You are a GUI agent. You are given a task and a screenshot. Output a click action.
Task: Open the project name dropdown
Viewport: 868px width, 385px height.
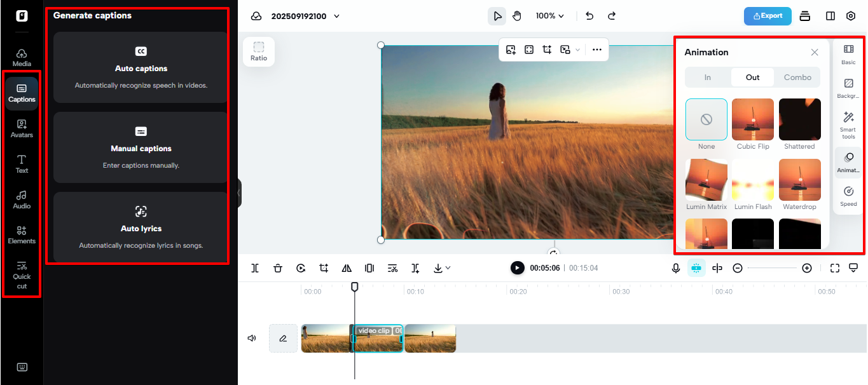336,16
